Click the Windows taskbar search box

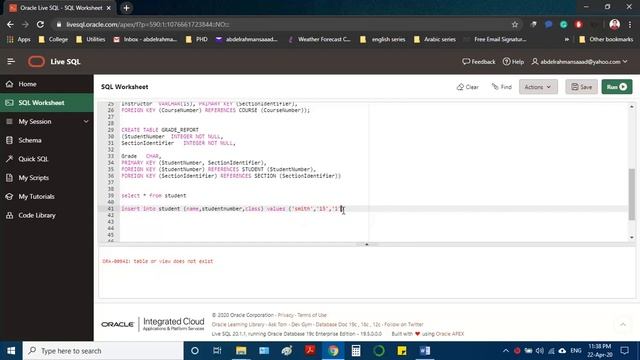pos(103,351)
